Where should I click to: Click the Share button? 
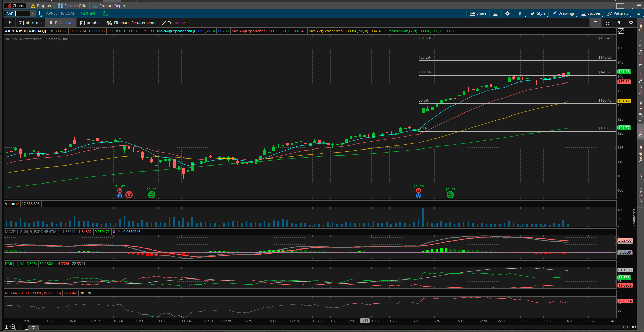(x=478, y=14)
